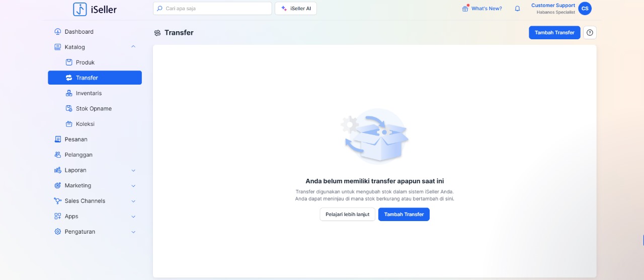This screenshot has height=280, width=644.
Task: Expand the Laporan submenu chevron
Action: (133, 170)
